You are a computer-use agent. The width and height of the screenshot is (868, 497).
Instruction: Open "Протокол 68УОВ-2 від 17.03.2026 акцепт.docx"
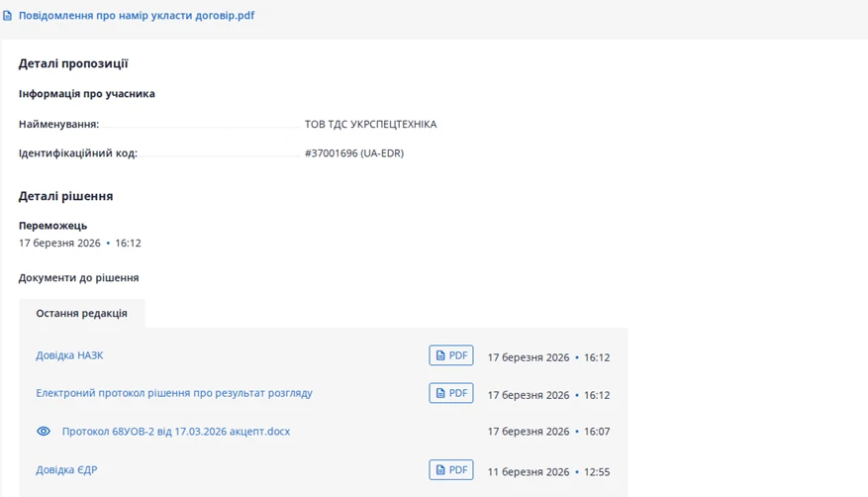(176, 432)
